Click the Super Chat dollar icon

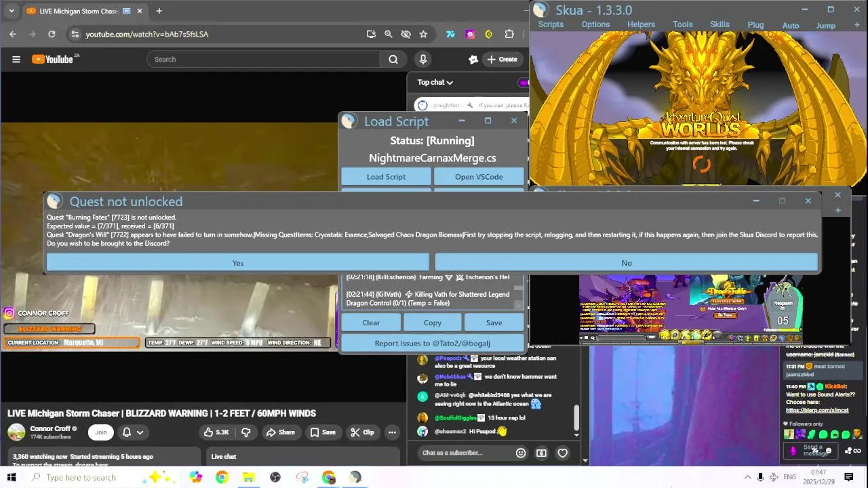(541, 453)
